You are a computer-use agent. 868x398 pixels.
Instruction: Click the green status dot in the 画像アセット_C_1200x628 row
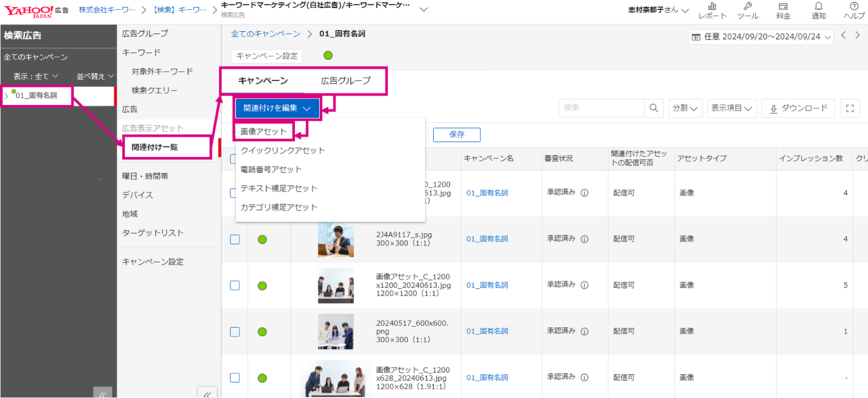[263, 378]
